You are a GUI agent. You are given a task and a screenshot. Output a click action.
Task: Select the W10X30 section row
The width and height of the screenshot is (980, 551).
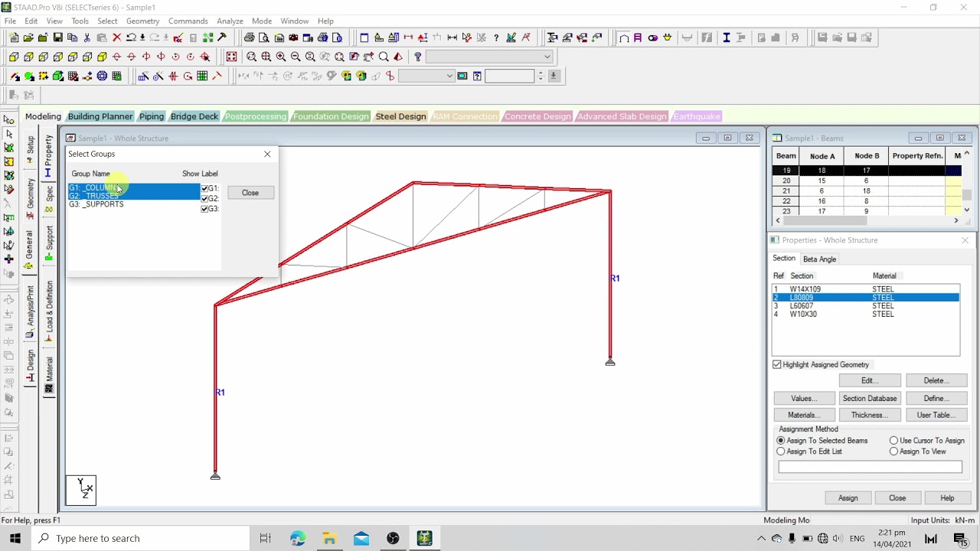pos(866,315)
